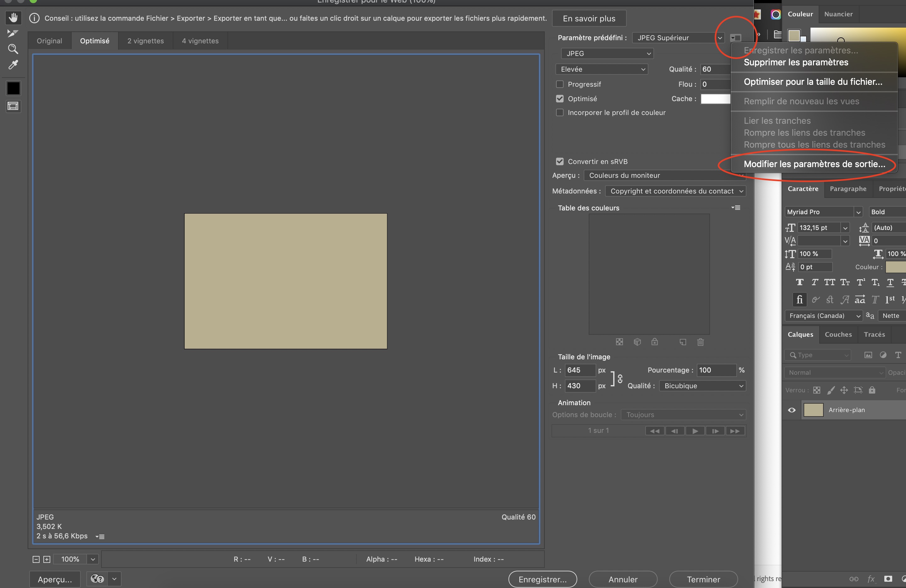Enable the Progressif checkbox
The image size is (906, 588).
click(560, 84)
